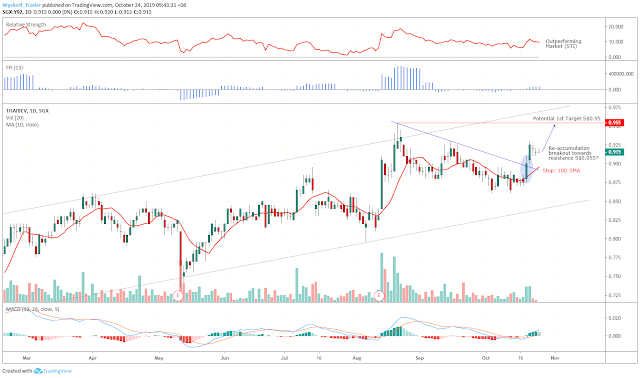This screenshot has height=378, width=640.
Task: Click the blue ellipse highlighting the breakout candle
Action: 527,168
